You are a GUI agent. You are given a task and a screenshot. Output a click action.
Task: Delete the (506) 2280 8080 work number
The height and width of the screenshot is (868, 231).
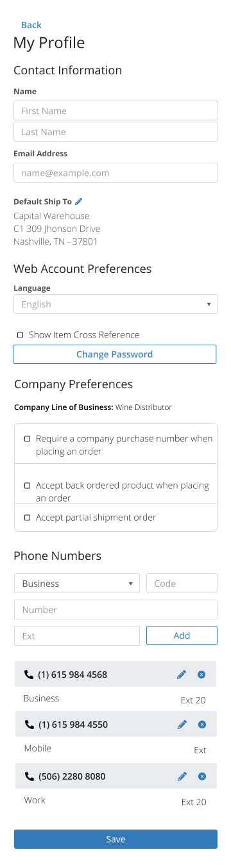point(201,776)
